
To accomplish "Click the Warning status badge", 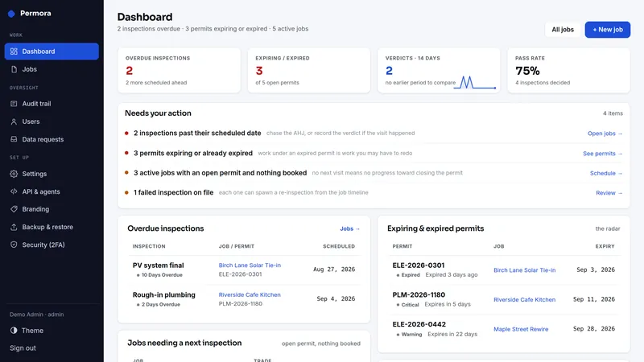I will click(x=409, y=335).
